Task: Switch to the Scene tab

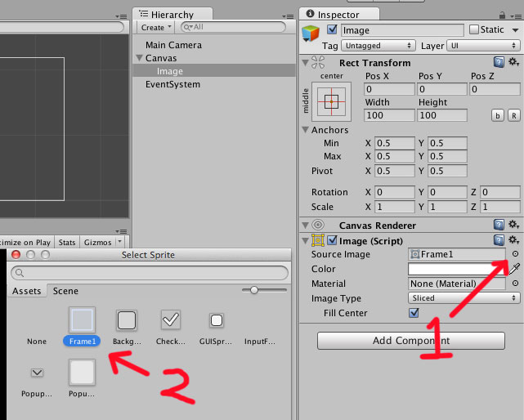Action: point(65,291)
